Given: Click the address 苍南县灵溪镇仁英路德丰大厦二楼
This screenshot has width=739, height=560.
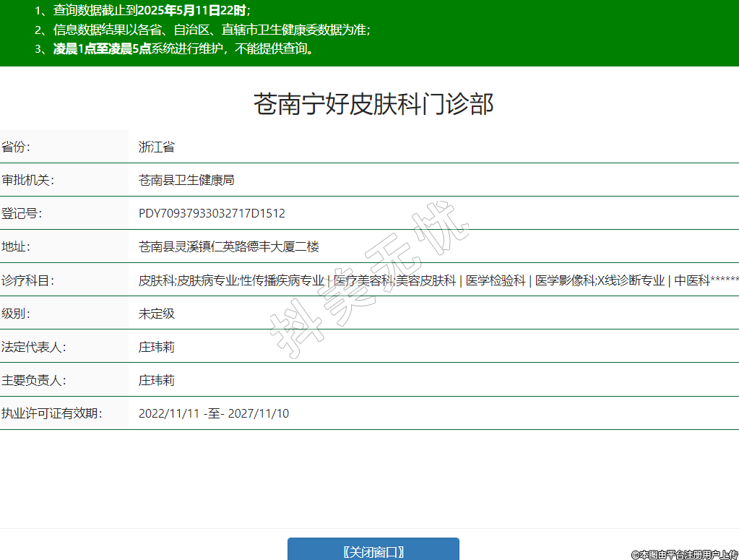Looking at the screenshot, I should click(228, 247).
